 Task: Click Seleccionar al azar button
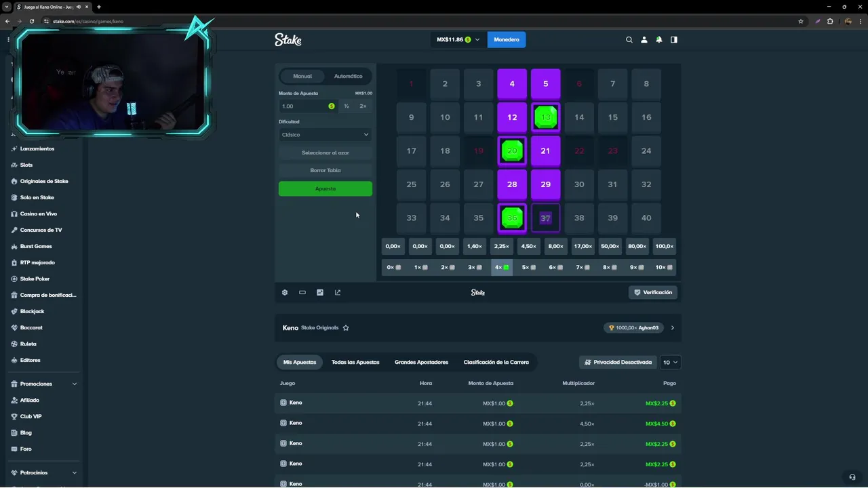(325, 152)
